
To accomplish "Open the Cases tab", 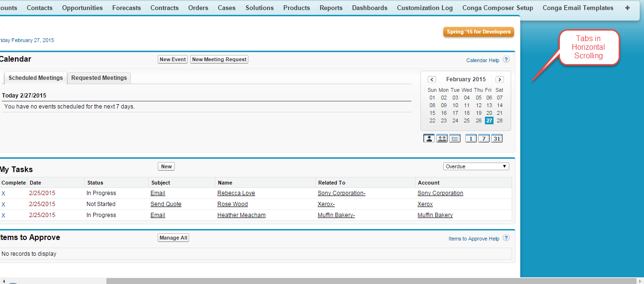I will [x=226, y=8].
